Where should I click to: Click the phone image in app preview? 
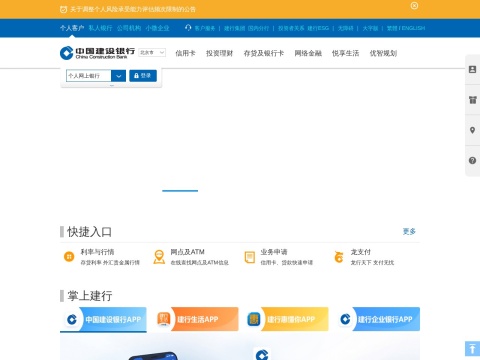153,356
